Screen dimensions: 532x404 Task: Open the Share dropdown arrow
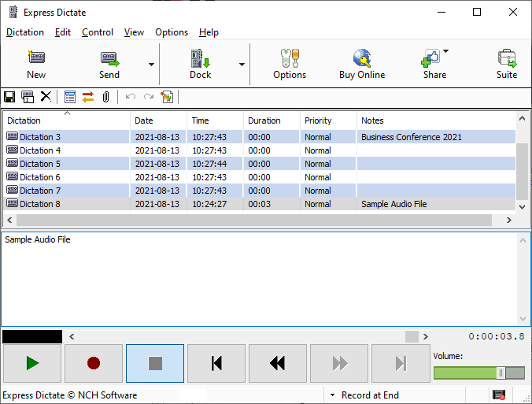445,51
